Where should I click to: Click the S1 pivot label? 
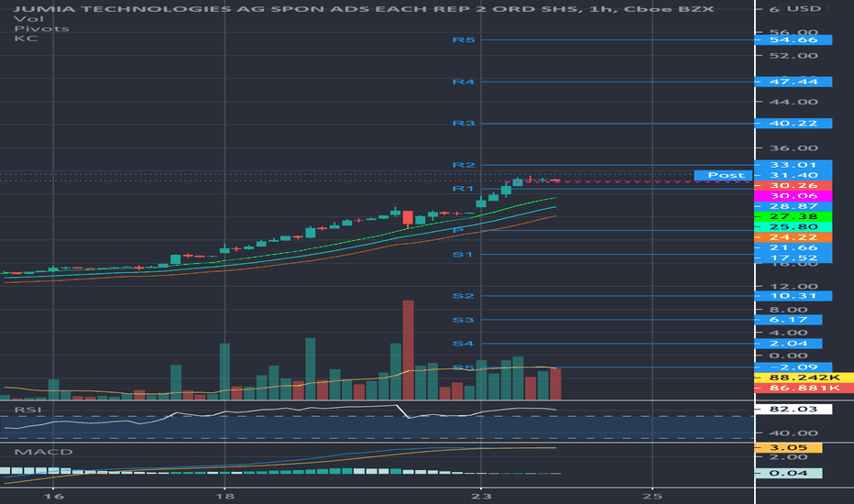[x=463, y=255]
